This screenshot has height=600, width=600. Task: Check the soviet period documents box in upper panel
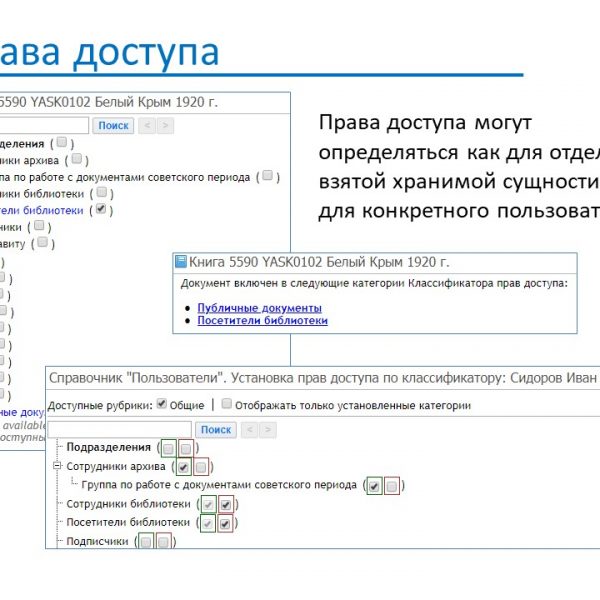pyautogui.click(x=267, y=176)
